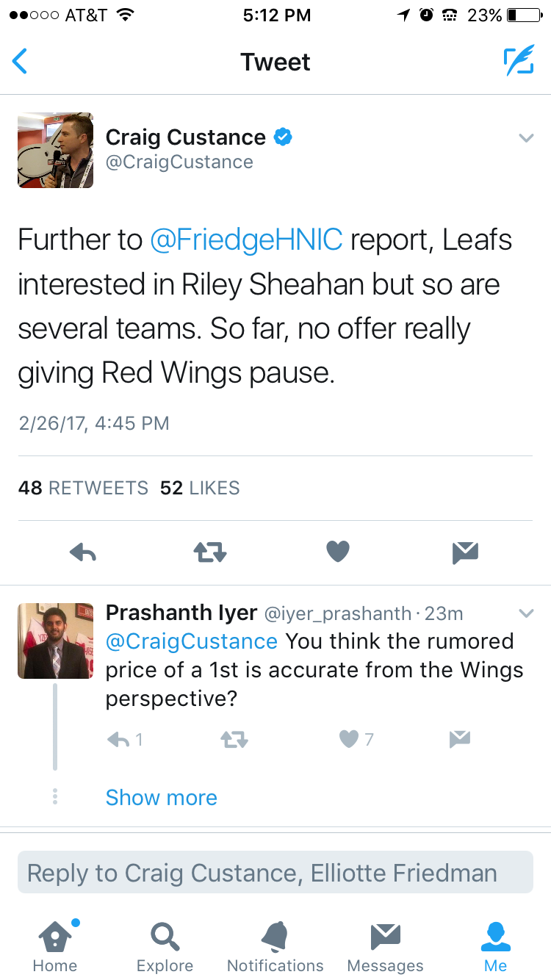View the 48 Retweets list
The width and height of the screenshot is (551, 980).
click(x=83, y=488)
